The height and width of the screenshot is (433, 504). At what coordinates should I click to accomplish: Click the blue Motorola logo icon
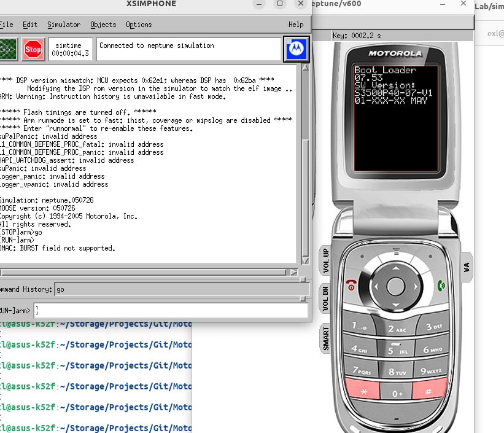click(x=296, y=49)
